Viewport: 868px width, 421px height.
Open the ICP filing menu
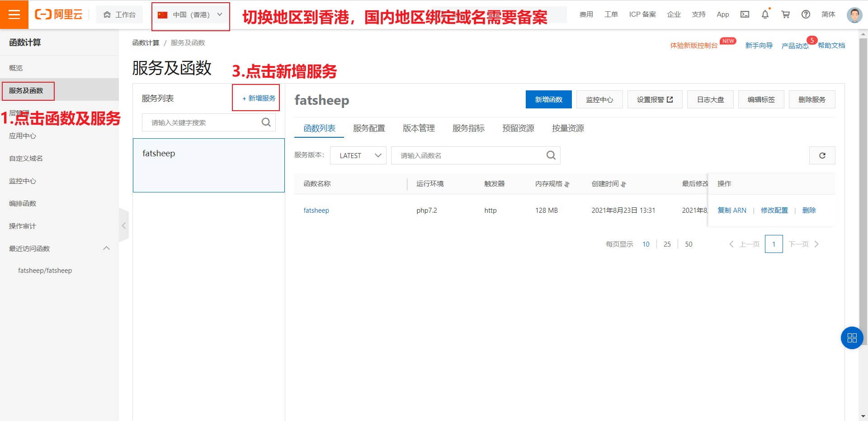tap(642, 14)
